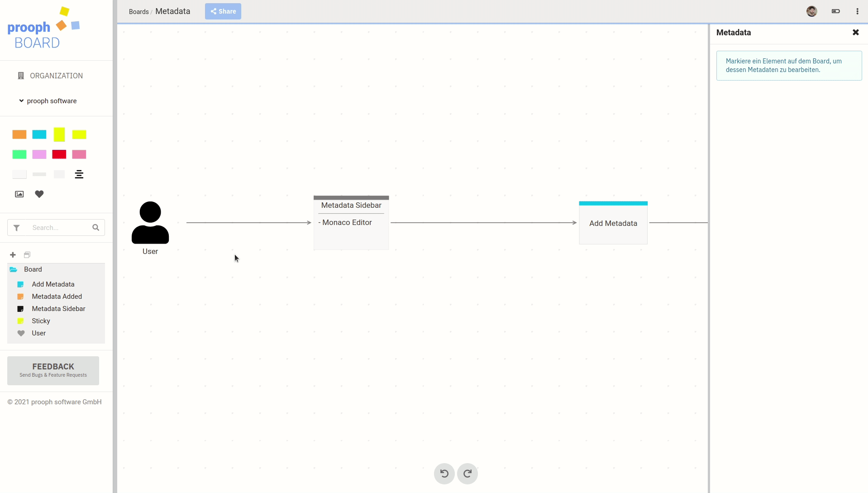
Task: Select the tall yellow sticky note swatch
Action: [59, 134]
